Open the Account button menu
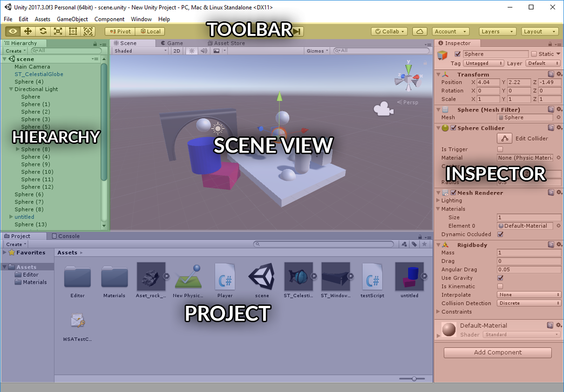The width and height of the screenshot is (564, 392). click(x=450, y=31)
